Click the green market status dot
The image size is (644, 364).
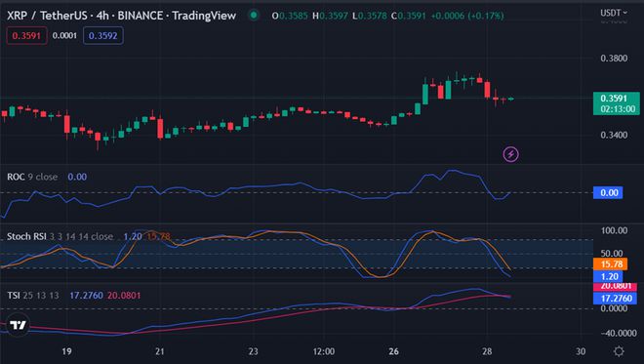pos(254,16)
